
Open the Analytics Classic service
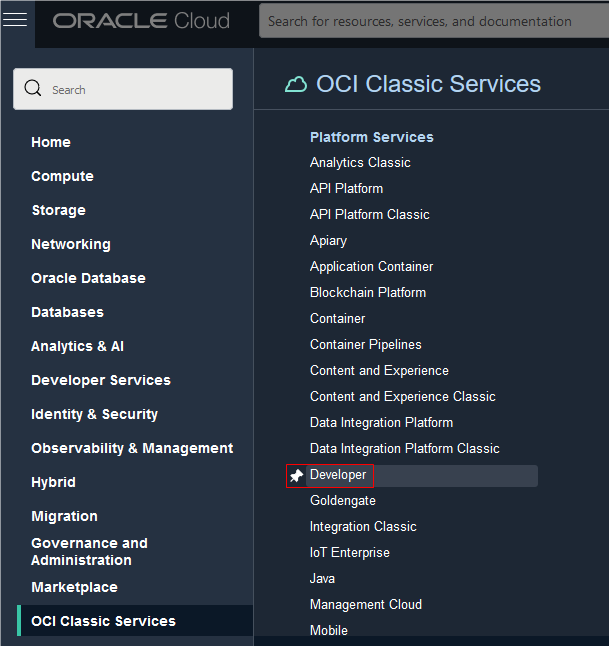click(360, 163)
